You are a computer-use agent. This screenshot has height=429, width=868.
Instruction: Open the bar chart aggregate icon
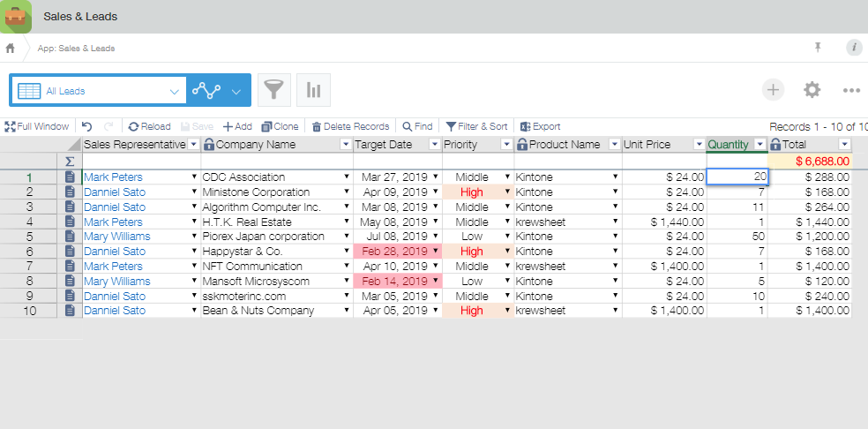point(313,89)
